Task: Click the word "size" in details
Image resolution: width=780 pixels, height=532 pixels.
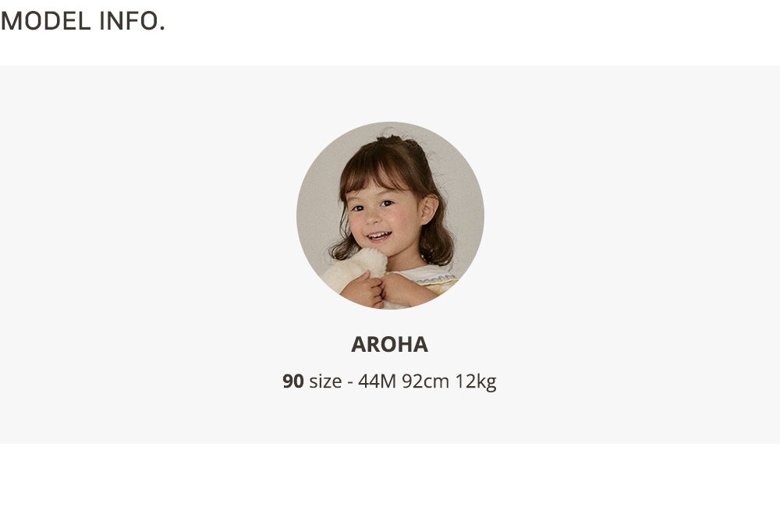Action: coord(325,381)
